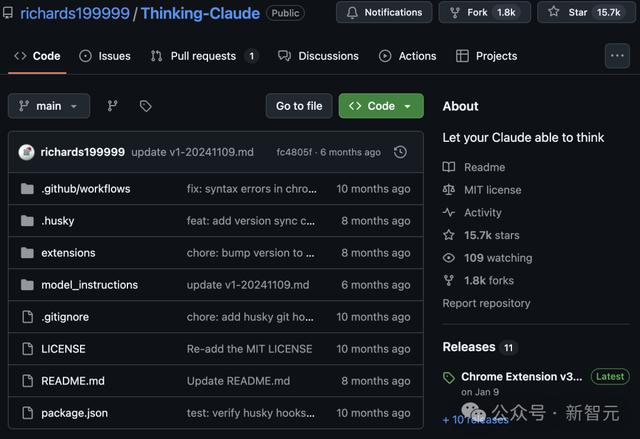This screenshot has width=640, height=439.
Task: Click the Chrome Extension release tag icon
Action: click(449, 377)
